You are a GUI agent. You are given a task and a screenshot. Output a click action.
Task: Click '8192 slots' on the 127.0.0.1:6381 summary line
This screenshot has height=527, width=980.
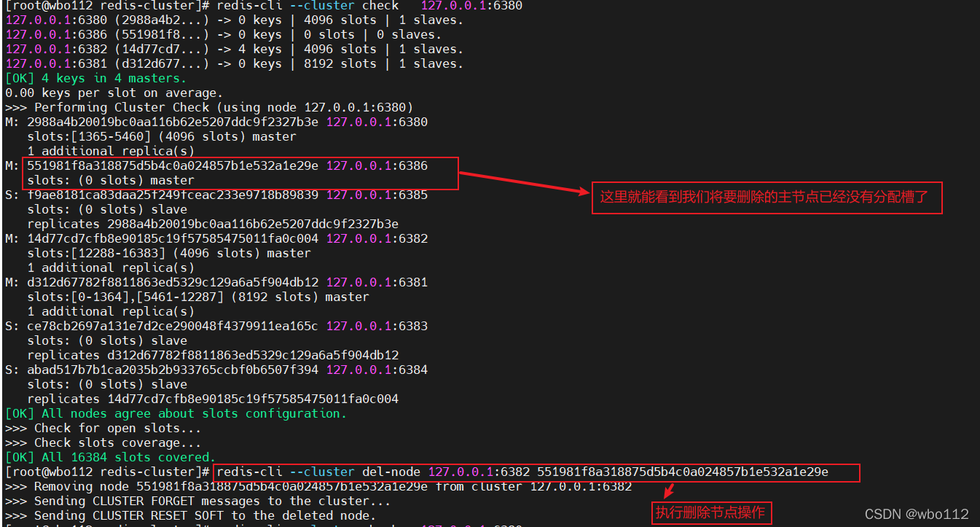[340, 63]
